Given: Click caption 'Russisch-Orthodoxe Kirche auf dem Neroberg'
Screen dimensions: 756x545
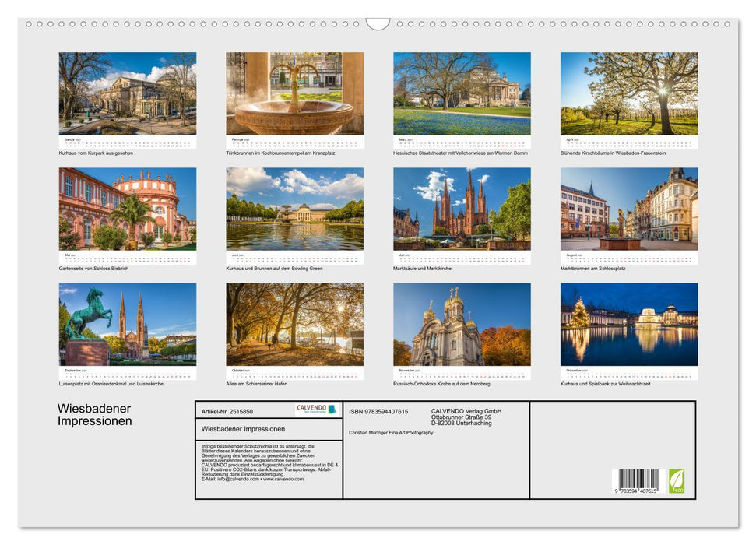Looking at the screenshot, I should click(441, 384).
